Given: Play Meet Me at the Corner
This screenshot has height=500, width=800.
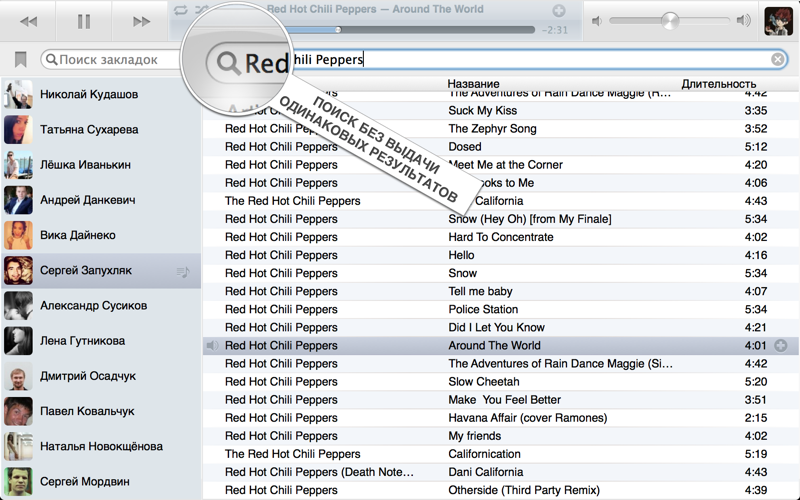Looking at the screenshot, I should click(x=505, y=165).
